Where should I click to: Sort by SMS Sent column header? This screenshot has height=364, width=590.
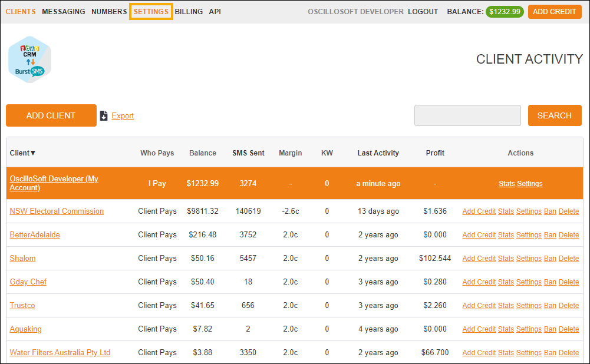tap(248, 153)
